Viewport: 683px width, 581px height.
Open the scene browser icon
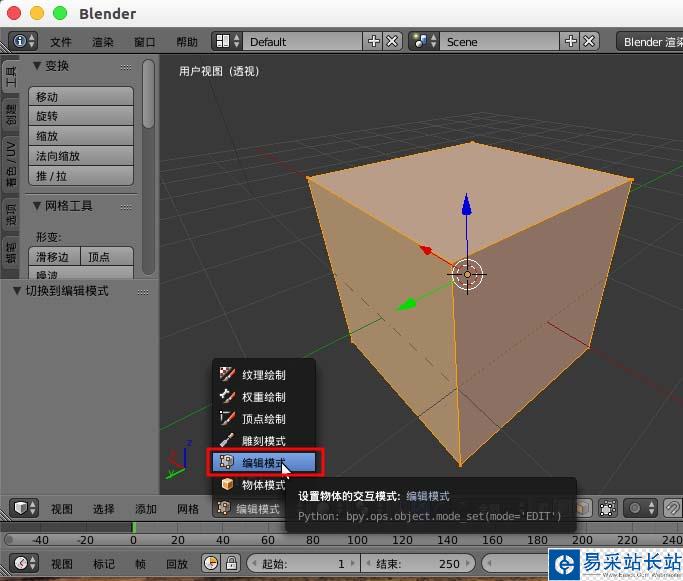pyautogui.click(x=424, y=41)
